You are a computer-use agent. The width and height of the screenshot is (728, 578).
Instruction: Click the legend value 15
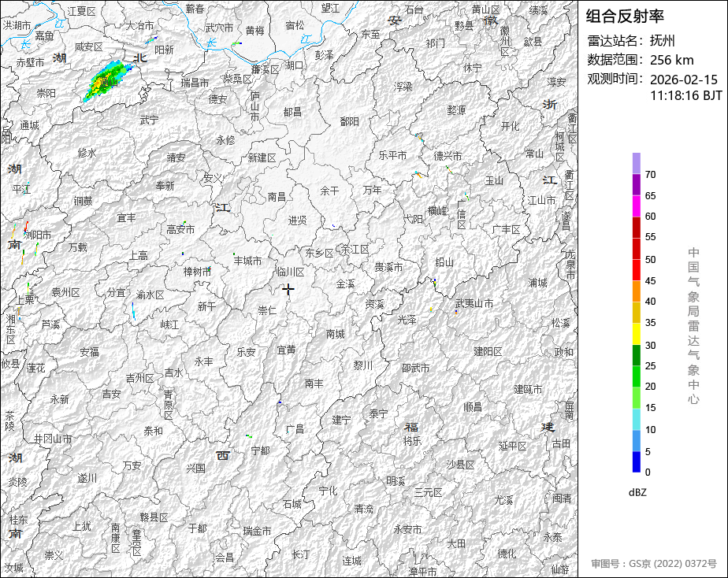click(650, 408)
